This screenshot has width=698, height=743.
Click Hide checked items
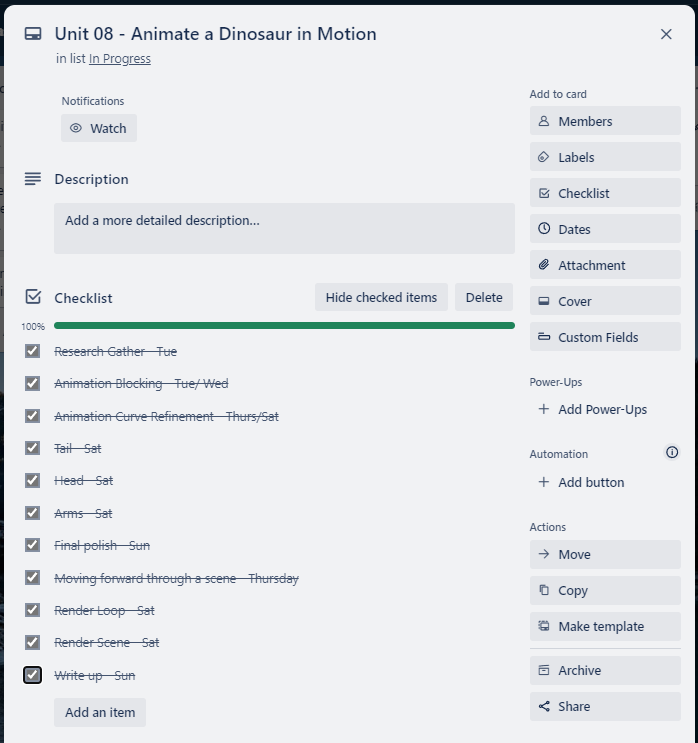(381, 297)
